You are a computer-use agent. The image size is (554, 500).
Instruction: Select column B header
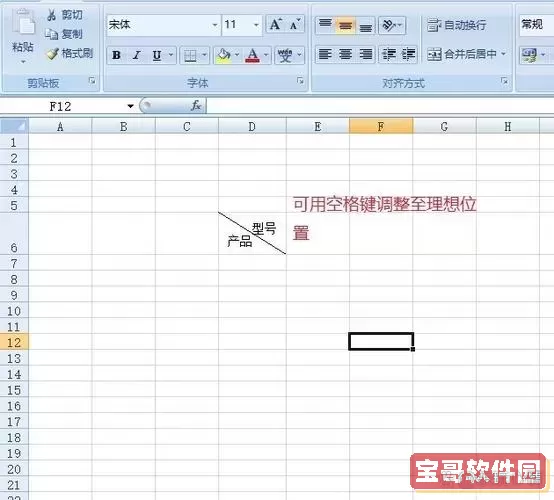click(123, 127)
